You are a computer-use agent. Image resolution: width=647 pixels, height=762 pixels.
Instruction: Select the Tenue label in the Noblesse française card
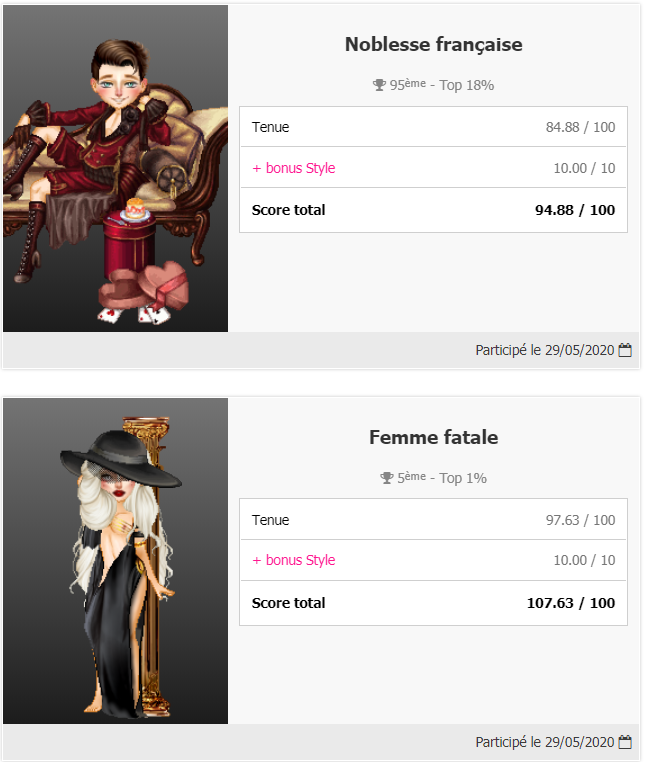click(x=270, y=127)
